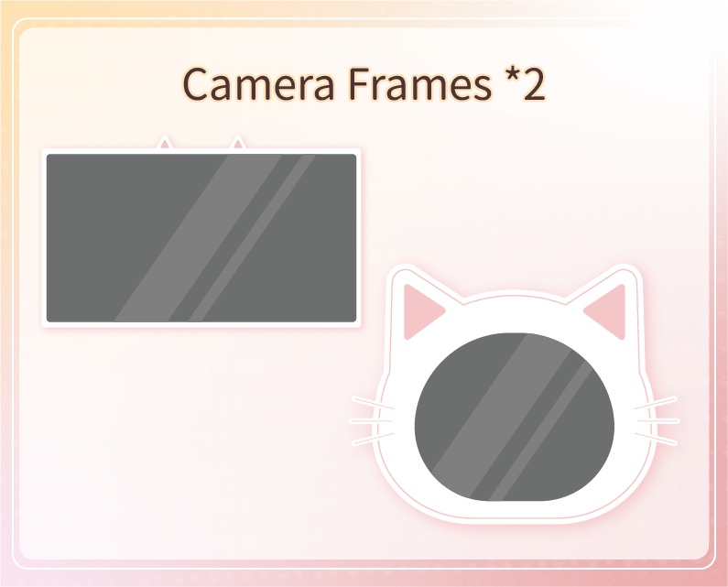Click the word 'Camera' in the title

pos(258,84)
